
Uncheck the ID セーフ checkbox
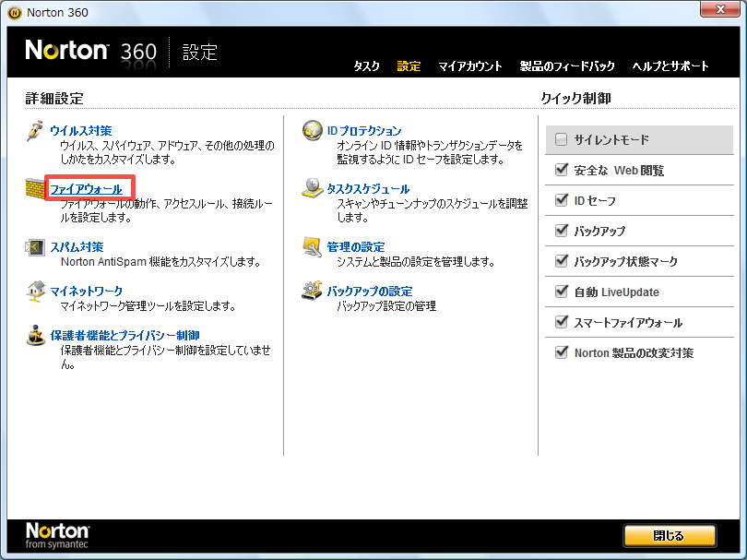coord(562,201)
